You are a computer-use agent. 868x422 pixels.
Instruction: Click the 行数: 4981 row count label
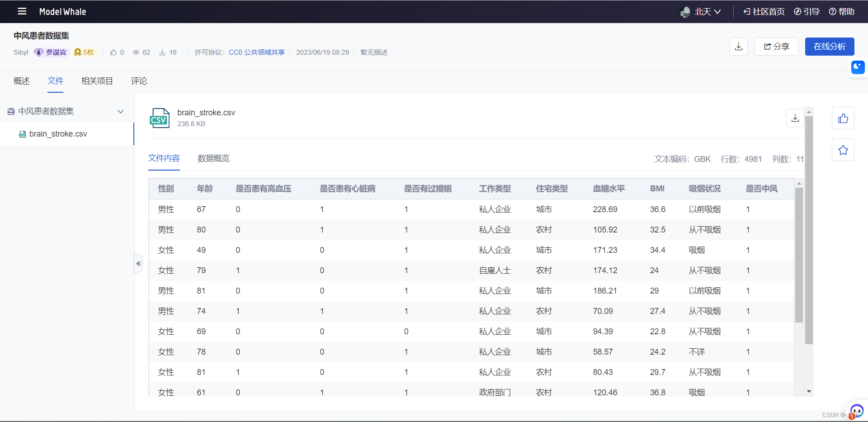[741, 159]
